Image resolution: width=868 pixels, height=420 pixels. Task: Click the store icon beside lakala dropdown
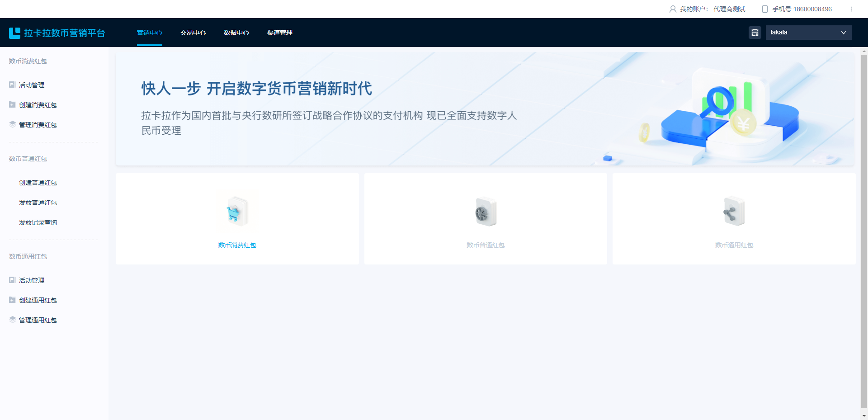point(755,33)
